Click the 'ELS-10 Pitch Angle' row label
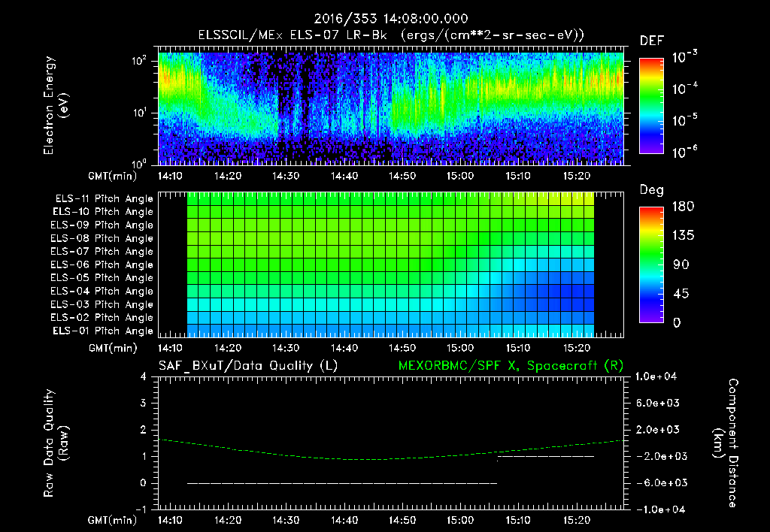 [103, 212]
